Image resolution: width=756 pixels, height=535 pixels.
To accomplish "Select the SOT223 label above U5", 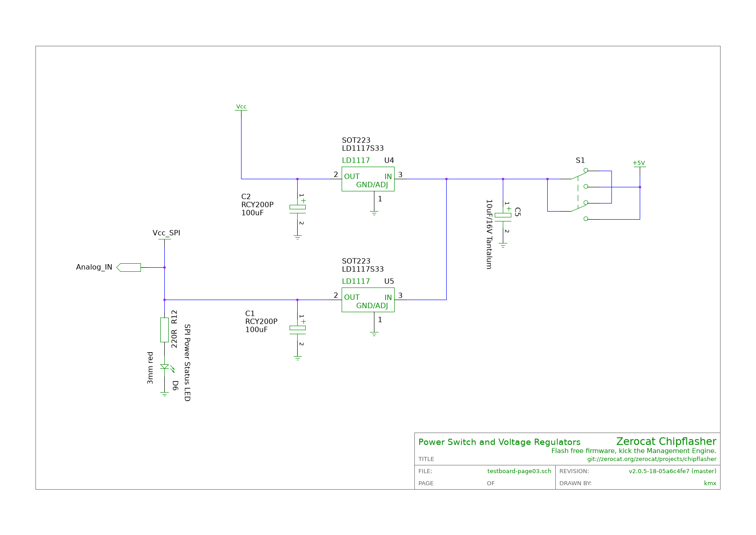I will point(356,261).
